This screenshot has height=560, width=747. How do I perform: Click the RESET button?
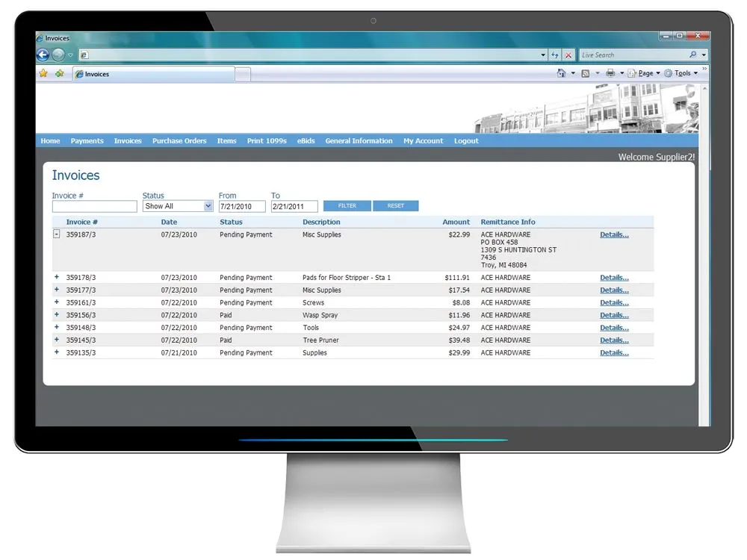click(x=396, y=205)
